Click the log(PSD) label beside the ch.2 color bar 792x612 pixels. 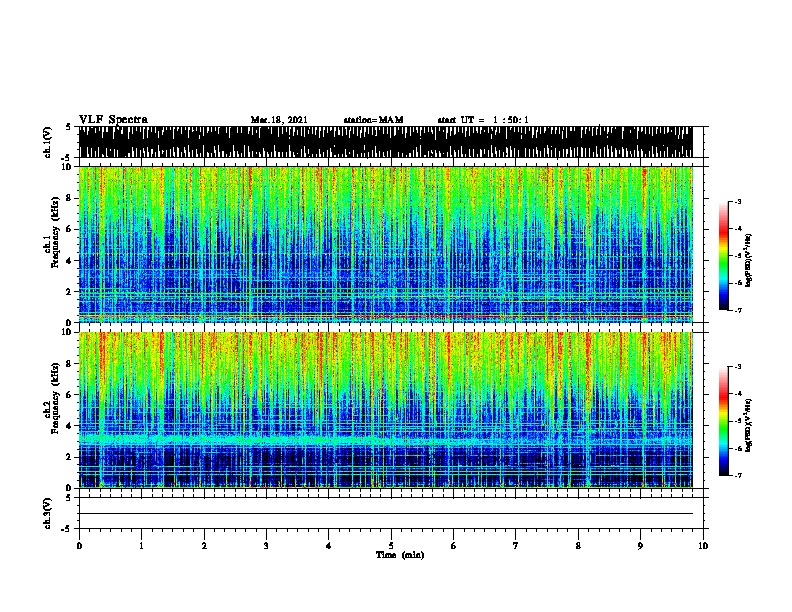point(749,425)
